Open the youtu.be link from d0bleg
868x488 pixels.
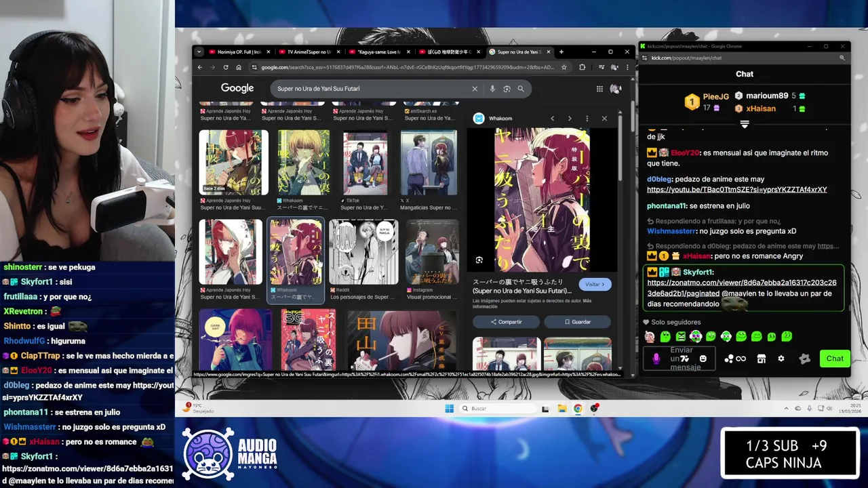[737, 190]
